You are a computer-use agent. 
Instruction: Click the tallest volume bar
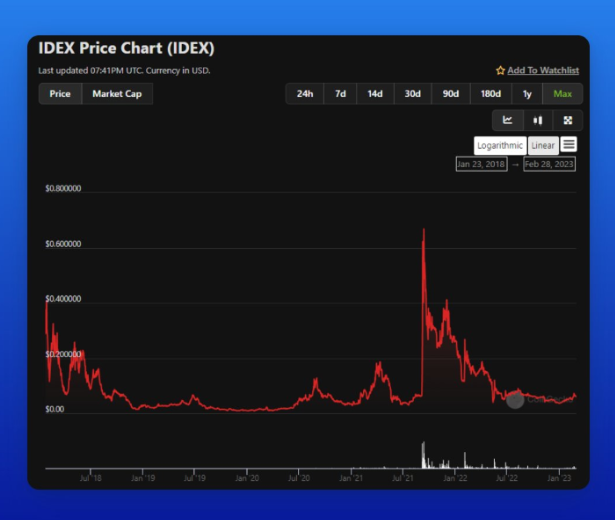click(423, 455)
